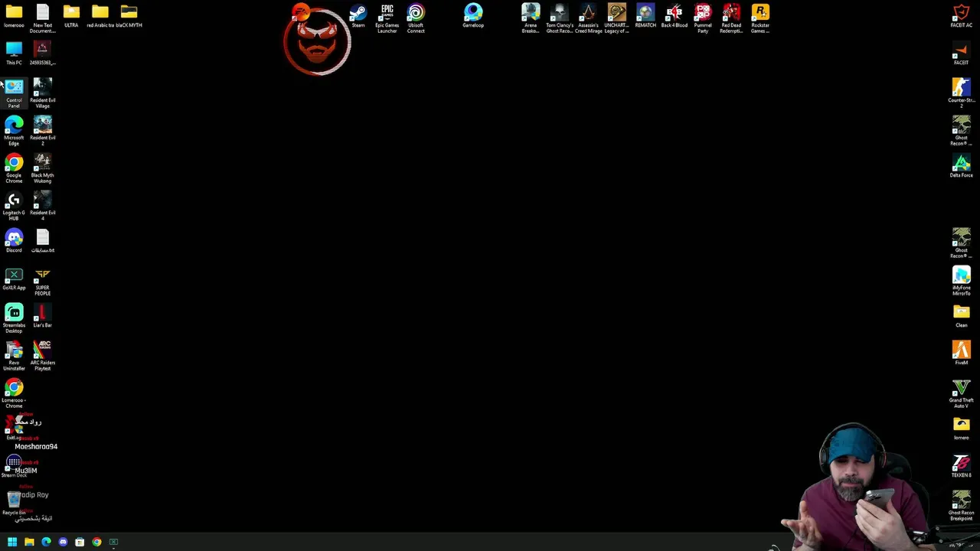
Task: Select the Resident Evil Village shortcut
Action: (43, 93)
